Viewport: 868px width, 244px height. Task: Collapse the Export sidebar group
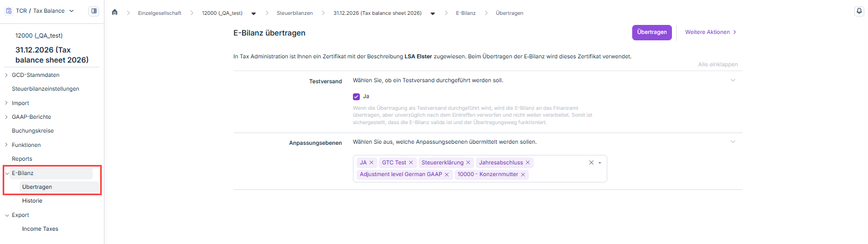(x=6, y=215)
